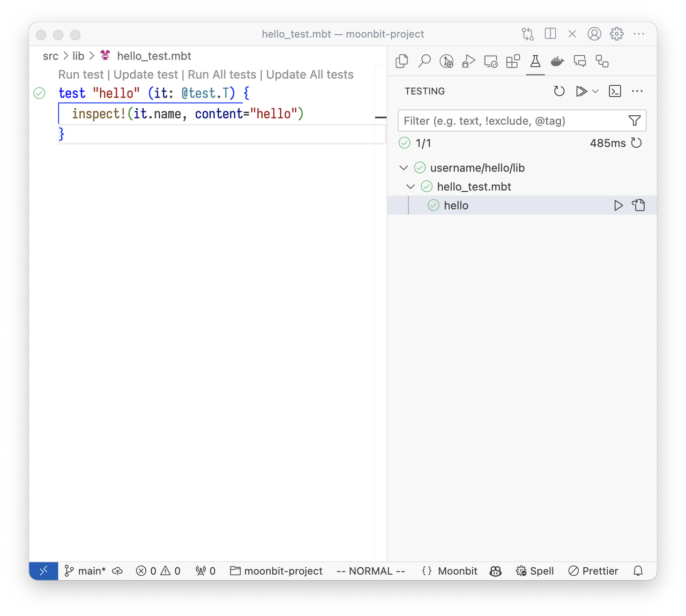Collapse the username/hello/lib tree node

[x=404, y=168]
